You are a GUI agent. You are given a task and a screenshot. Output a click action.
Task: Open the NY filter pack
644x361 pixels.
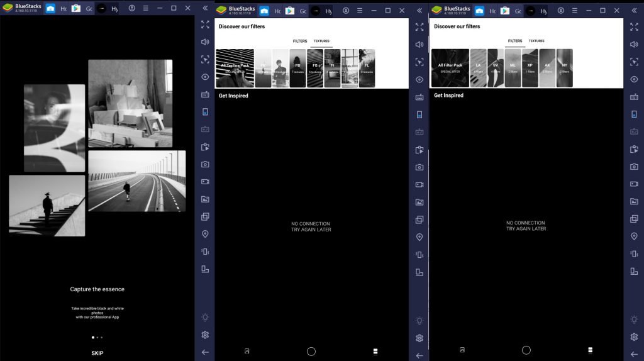click(564, 68)
